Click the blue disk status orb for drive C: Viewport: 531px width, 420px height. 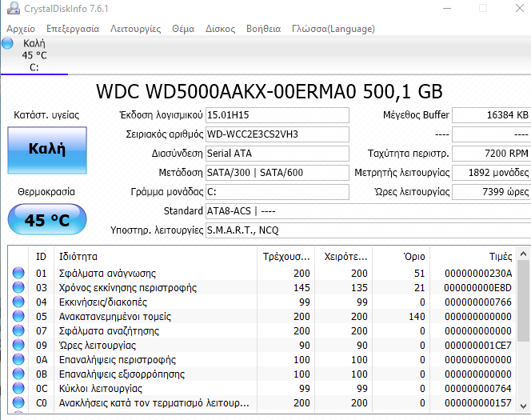(x=7, y=43)
